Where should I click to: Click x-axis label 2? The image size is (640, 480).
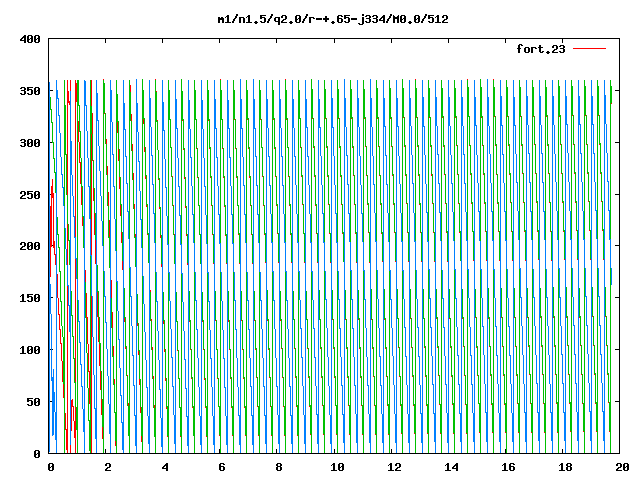click(x=107, y=467)
